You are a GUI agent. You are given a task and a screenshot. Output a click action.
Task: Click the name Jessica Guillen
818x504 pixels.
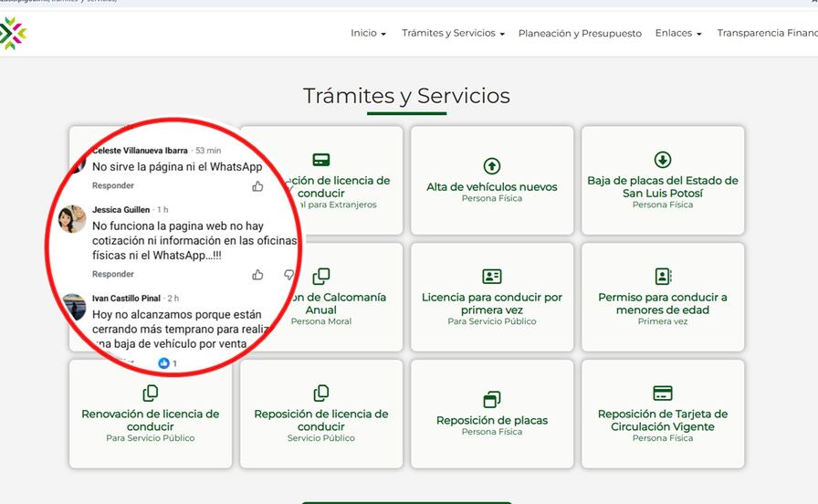point(121,210)
